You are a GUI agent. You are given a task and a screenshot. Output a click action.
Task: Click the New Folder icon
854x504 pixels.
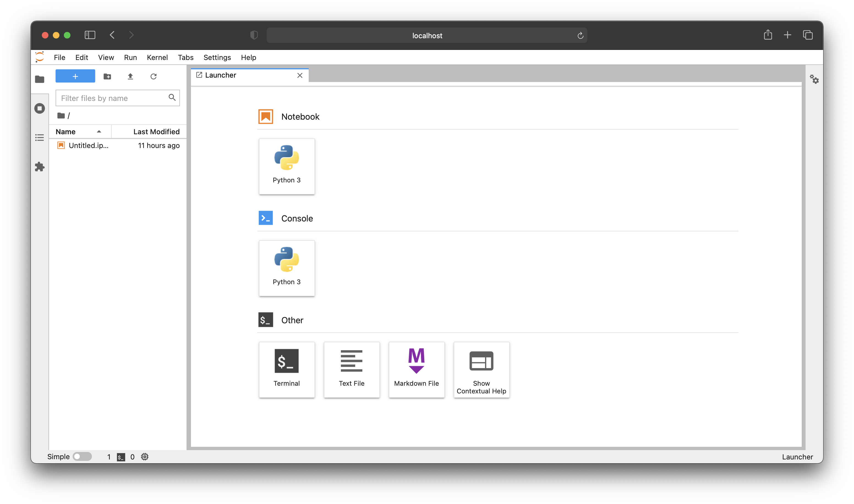[107, 76]
